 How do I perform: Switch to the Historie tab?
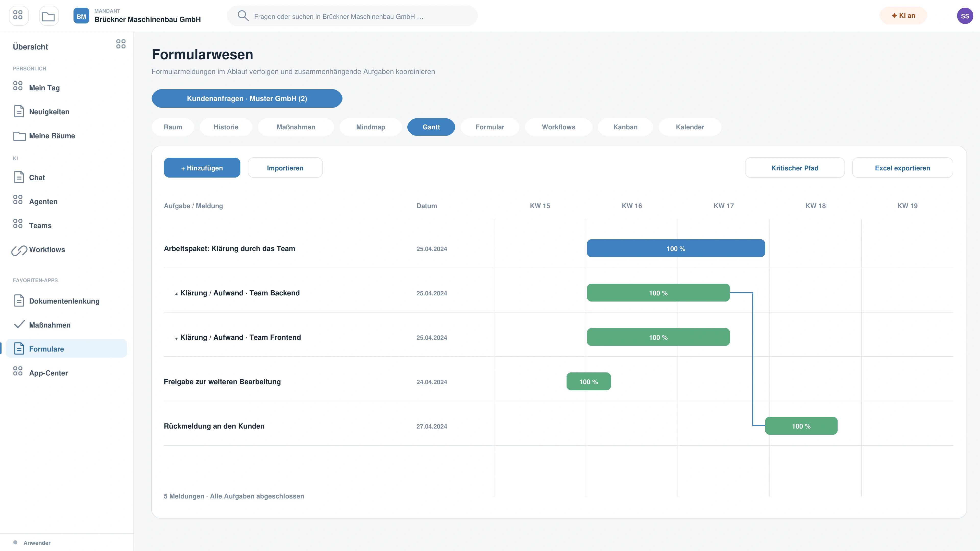coord(226,127)
